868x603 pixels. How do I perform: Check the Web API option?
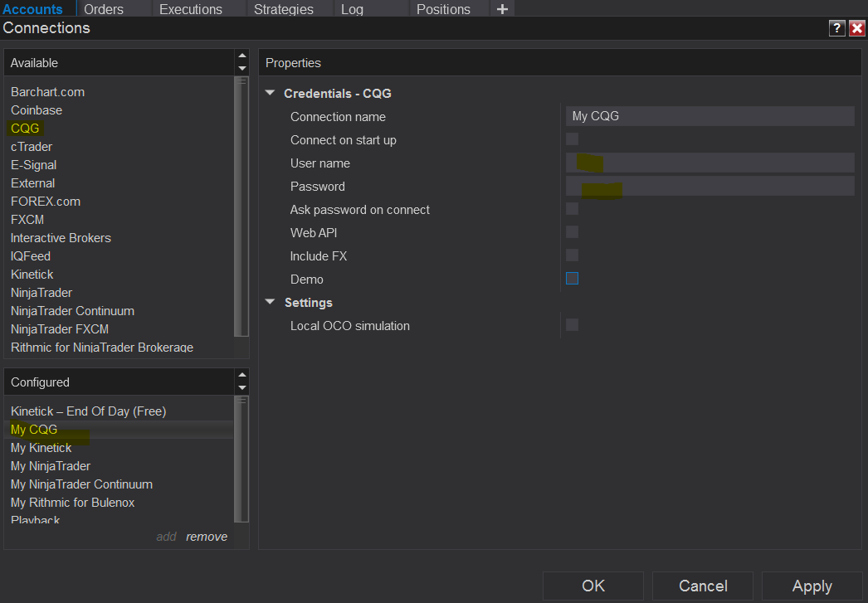pyautogui.click(x=572, y=232)
